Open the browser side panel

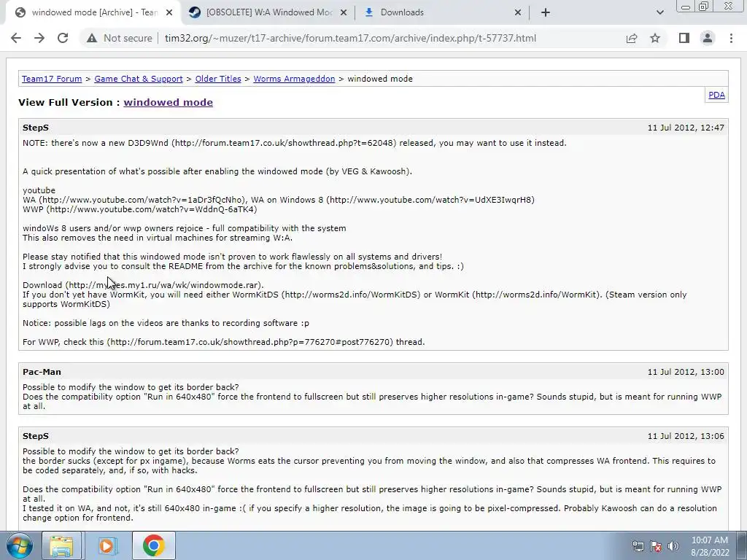pyautogui.click(x=684, y=38)
